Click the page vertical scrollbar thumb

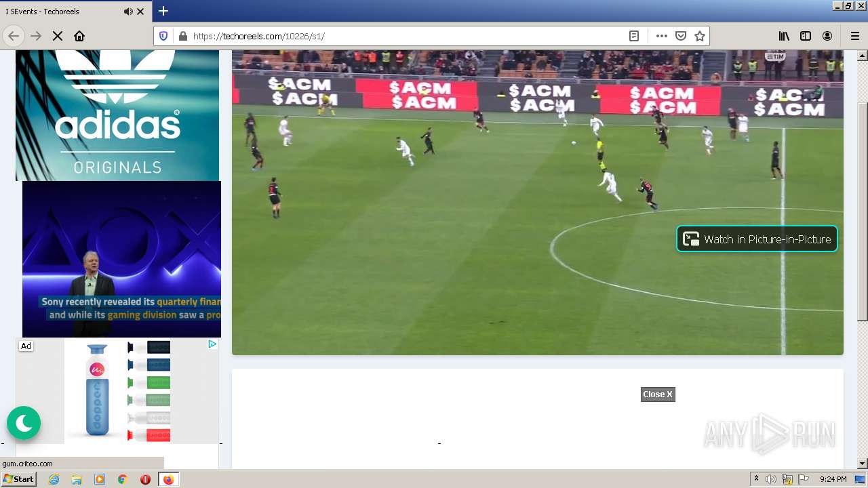click(863, 211)
